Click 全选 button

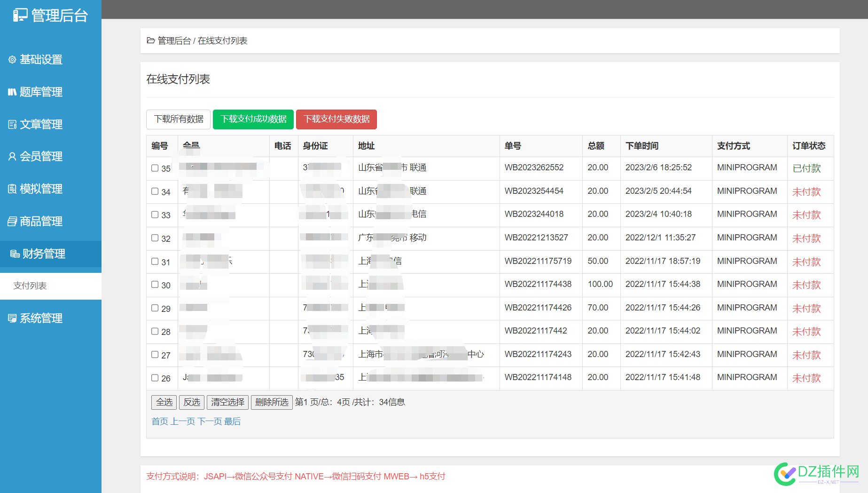[x=164, y=402]
